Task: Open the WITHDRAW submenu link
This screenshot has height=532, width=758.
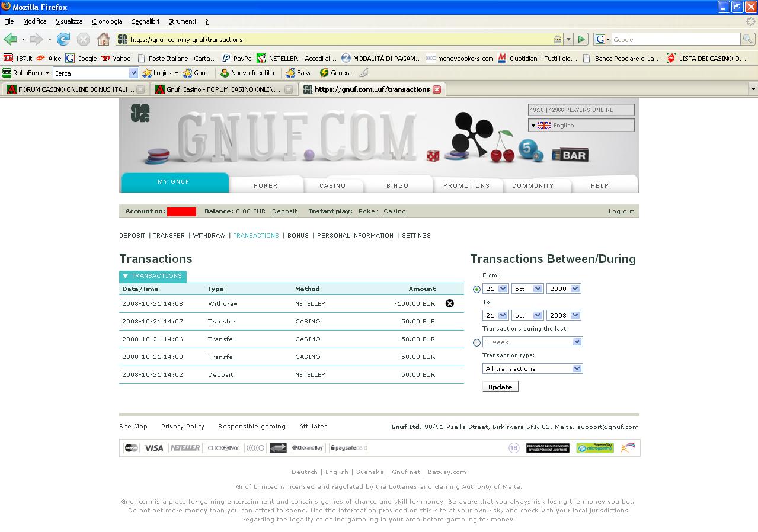Action: pyautogui.click(x=209, y=236)
